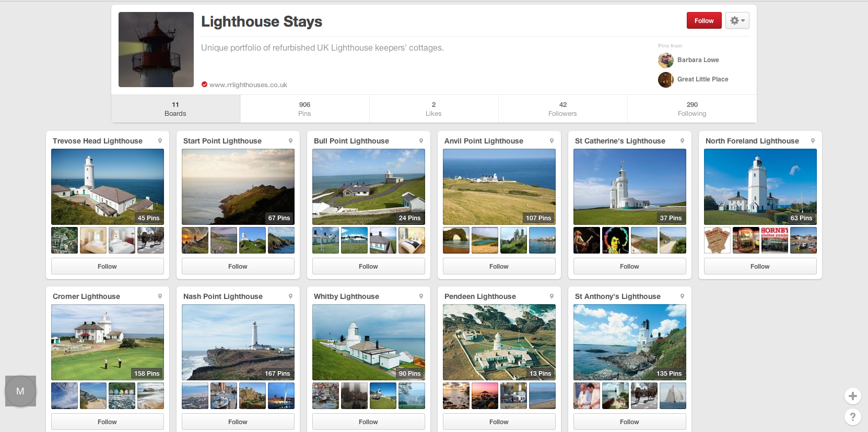Switch to the 290 Following tab
This screenshot has height=432, width=868.
pyautogui.click(x=692, y=109)
